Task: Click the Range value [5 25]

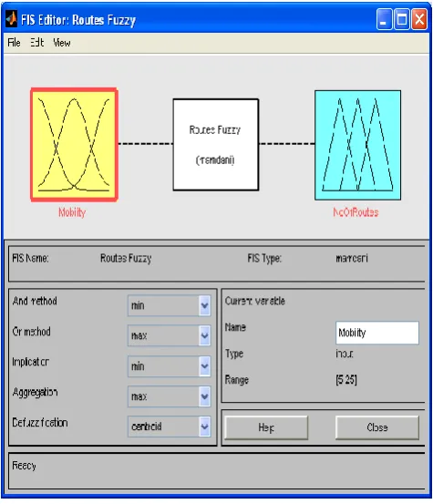Action: tap(346, 380)
